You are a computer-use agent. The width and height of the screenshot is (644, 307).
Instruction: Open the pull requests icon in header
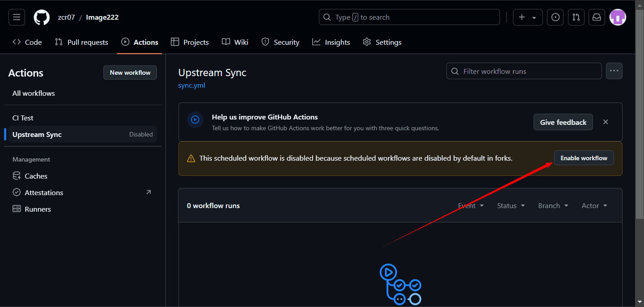(576, 17)
